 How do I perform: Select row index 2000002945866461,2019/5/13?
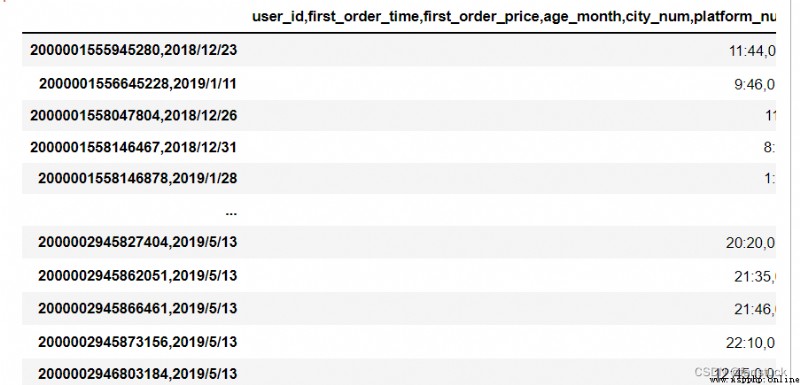pyautogui.click(x=138, y=309)
